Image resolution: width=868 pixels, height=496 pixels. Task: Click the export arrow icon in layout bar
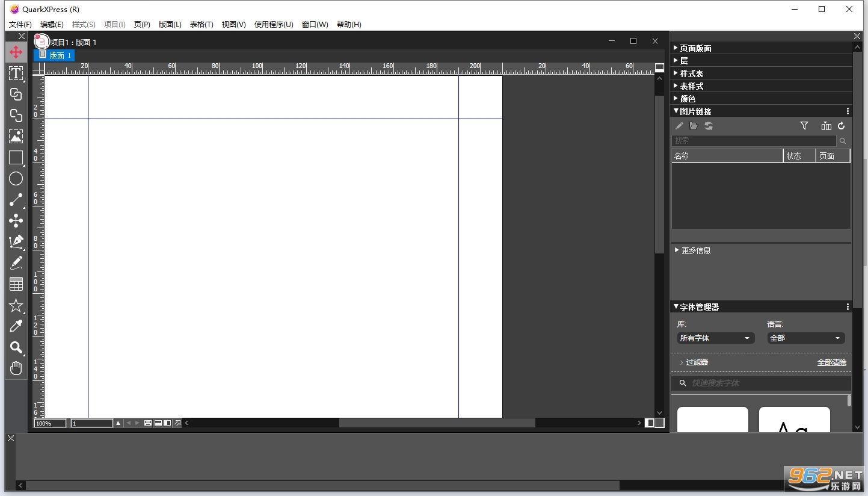point(177,423)
